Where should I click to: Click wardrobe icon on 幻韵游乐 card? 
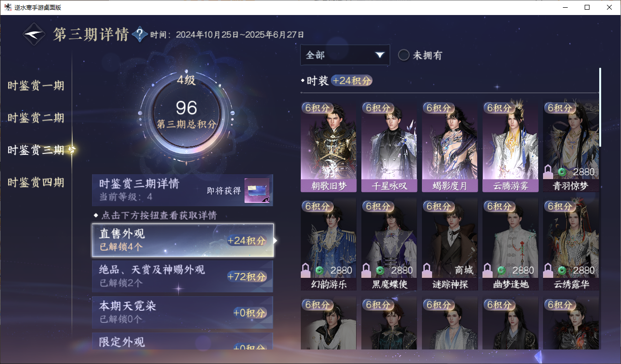point(306,270)
